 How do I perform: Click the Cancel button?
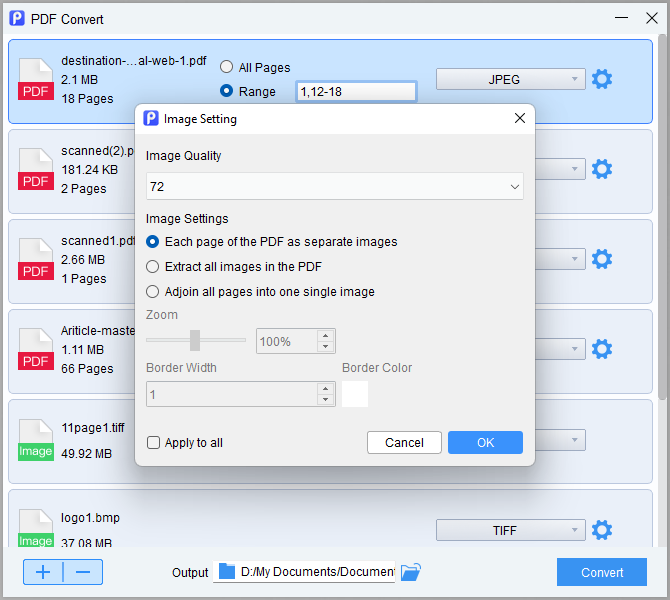click(x=404, y=442)
